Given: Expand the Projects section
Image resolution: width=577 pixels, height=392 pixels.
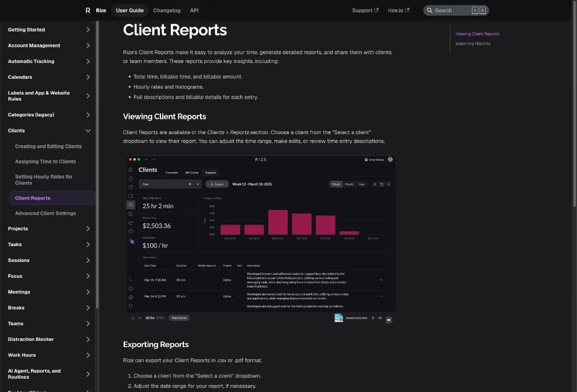Looking at the screenshot, I should [49, 229].
